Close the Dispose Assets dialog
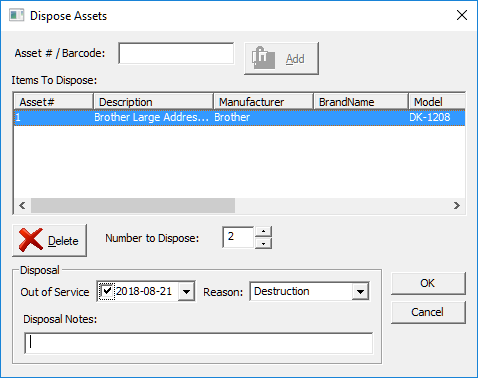This screenshot has width=478, height=378. [x=462, y=15]
